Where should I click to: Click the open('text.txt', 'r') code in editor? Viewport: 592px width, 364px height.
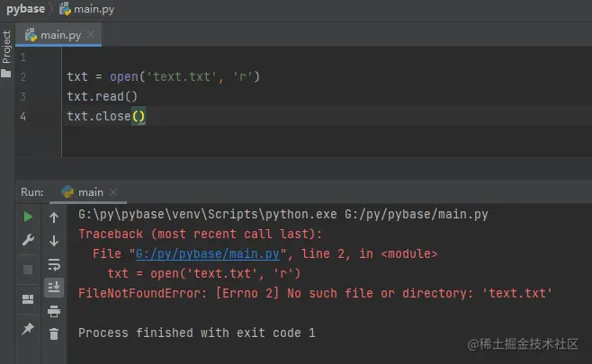(x=184, y=77)
